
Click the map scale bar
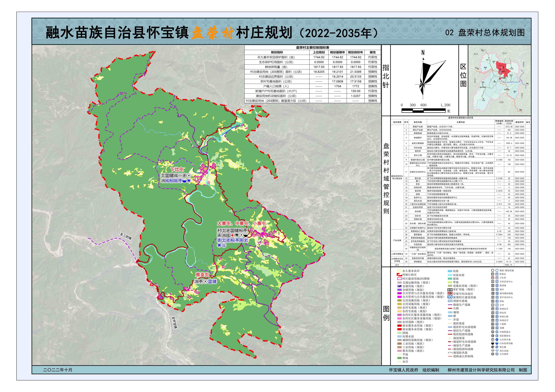click(423, 110)
